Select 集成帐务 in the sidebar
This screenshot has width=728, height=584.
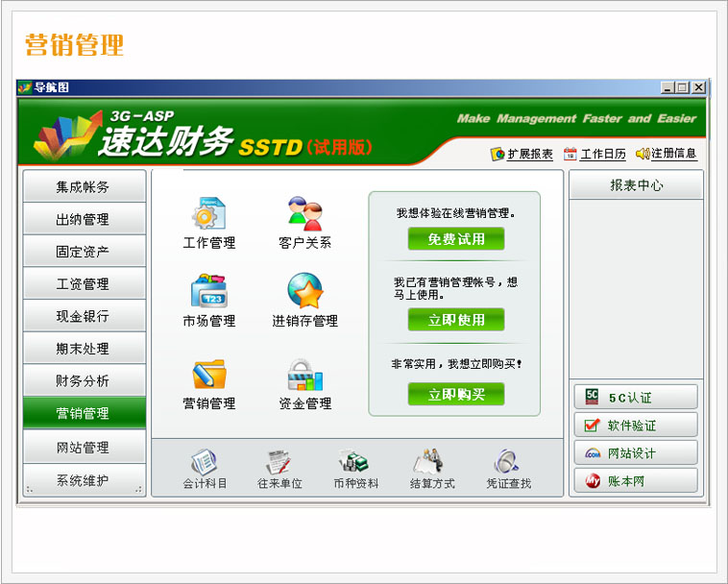pos(85,186)
